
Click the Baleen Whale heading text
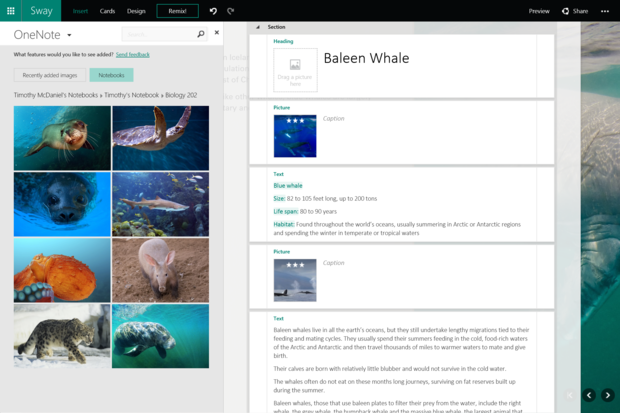coord(366,58)
